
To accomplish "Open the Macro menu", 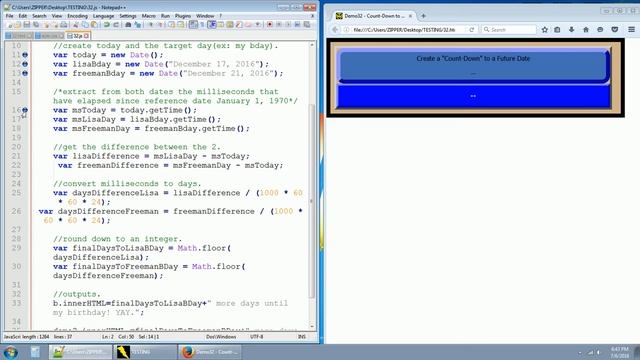I will [149, 16].
